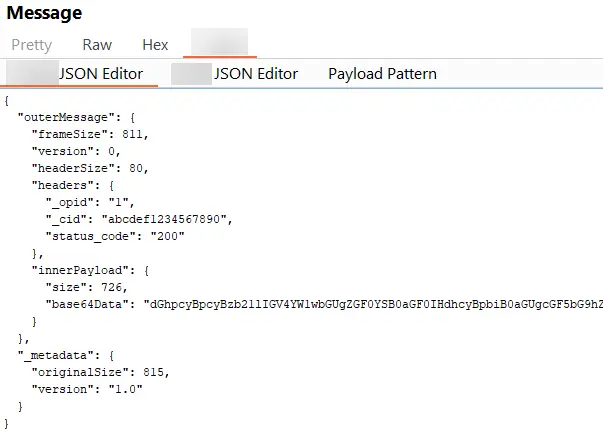Click the Message panel heading
This screenshot has height=433, width=603.
coord(44,13)
